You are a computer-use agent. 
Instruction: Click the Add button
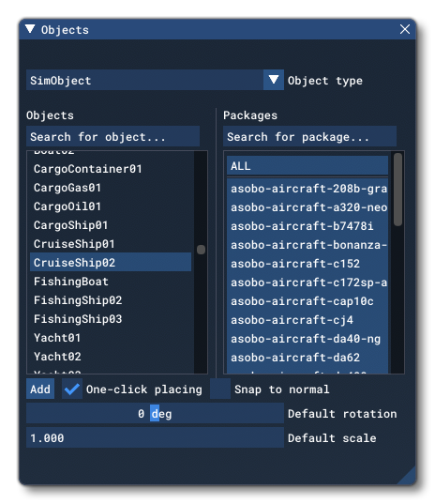40,389
